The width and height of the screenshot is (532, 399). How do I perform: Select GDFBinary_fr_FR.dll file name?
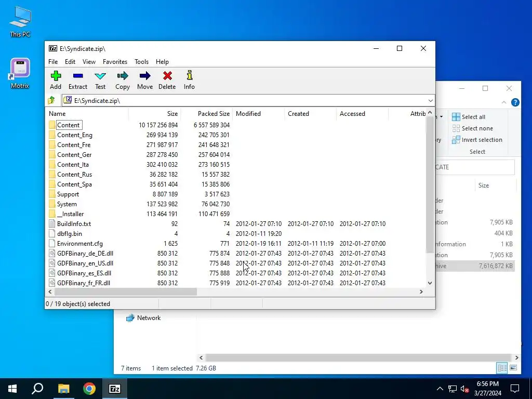(84, 283)
